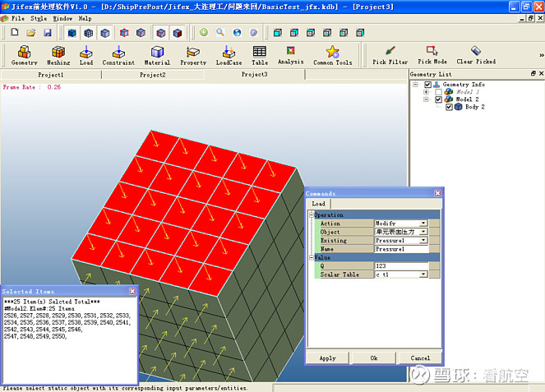Viewport: 545px width, 392px height.
Task: Uncheck the Body 2 checkbox
Action: point(449,107)
